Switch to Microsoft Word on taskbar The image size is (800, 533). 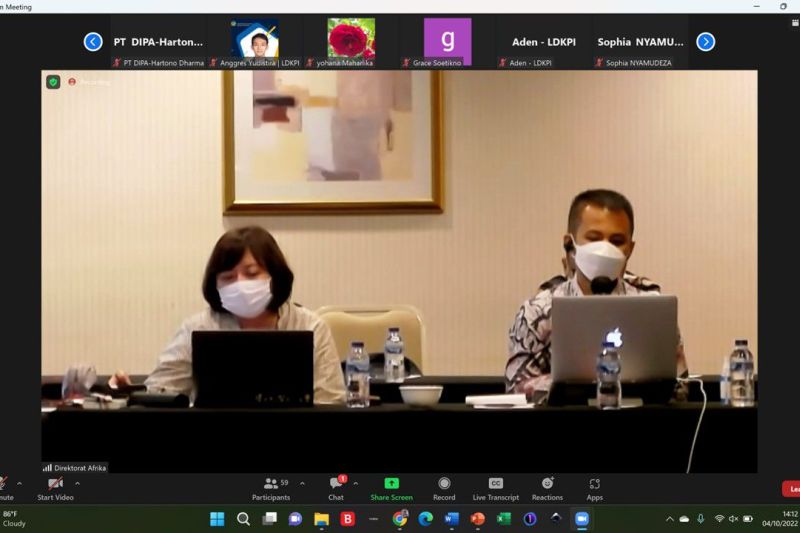(x=452, y=519)
